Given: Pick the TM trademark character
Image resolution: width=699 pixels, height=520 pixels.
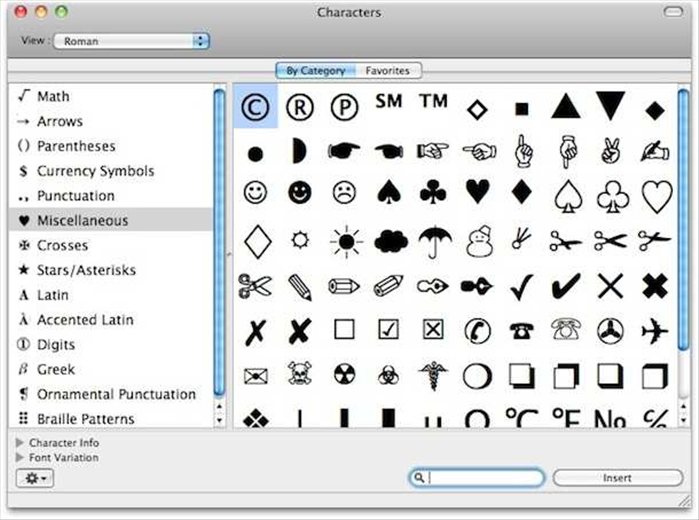Looking at the screenshot, I should 433,101.
